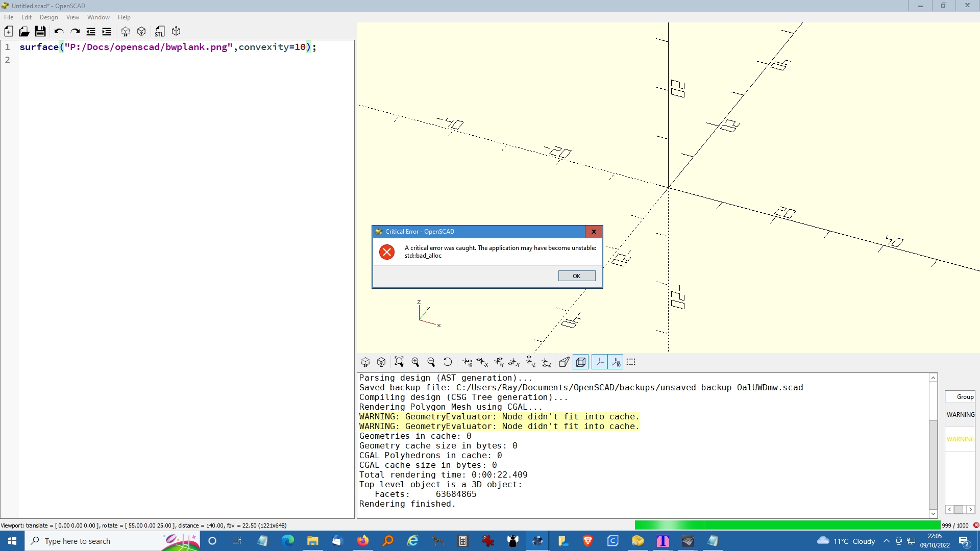Toggle Show Axes button
This screenshot has height=551, width=980.
coord(600,362)
